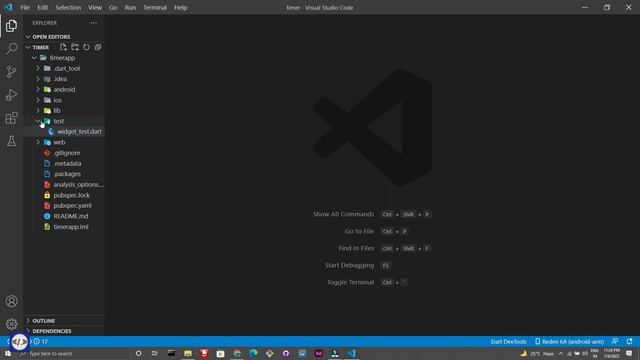
Task: Open the Manage gear icon
Action: click(x=11, y=324)
